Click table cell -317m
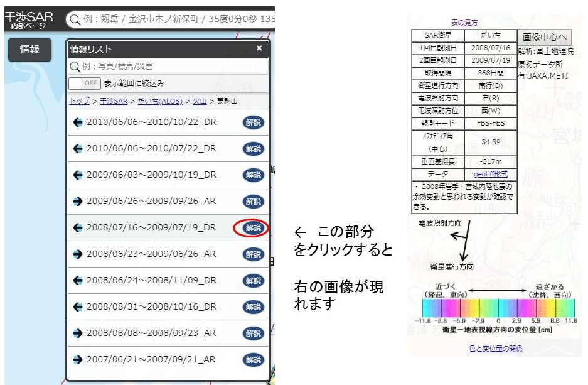This screenshot has height=385, width=588. 491,162
